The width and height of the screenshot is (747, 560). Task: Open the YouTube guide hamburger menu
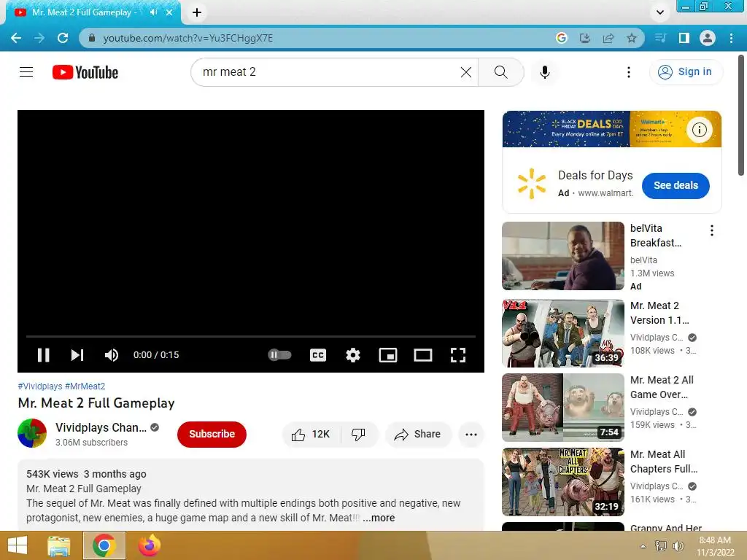[26, 72]
